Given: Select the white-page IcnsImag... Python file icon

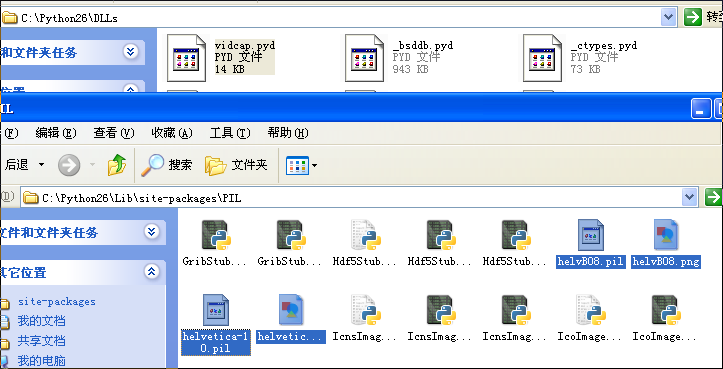Looking at the screenshot, I should point(366,310).
